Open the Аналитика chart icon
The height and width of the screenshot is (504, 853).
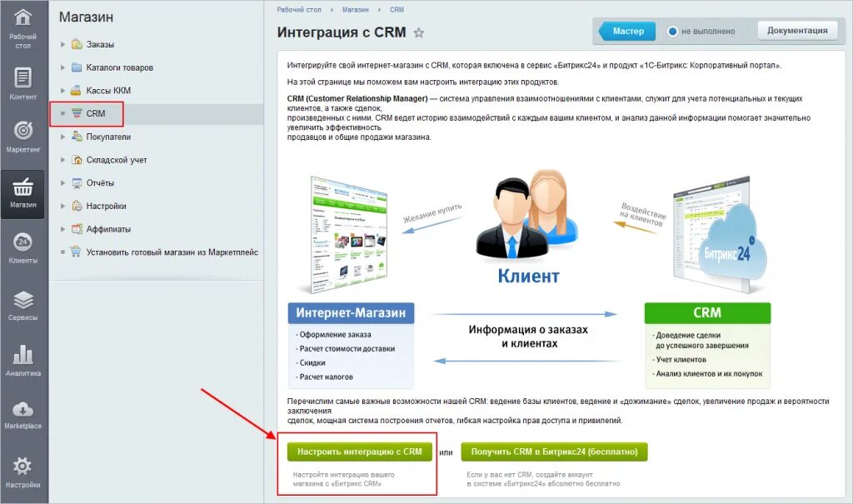tap(22, 354)
